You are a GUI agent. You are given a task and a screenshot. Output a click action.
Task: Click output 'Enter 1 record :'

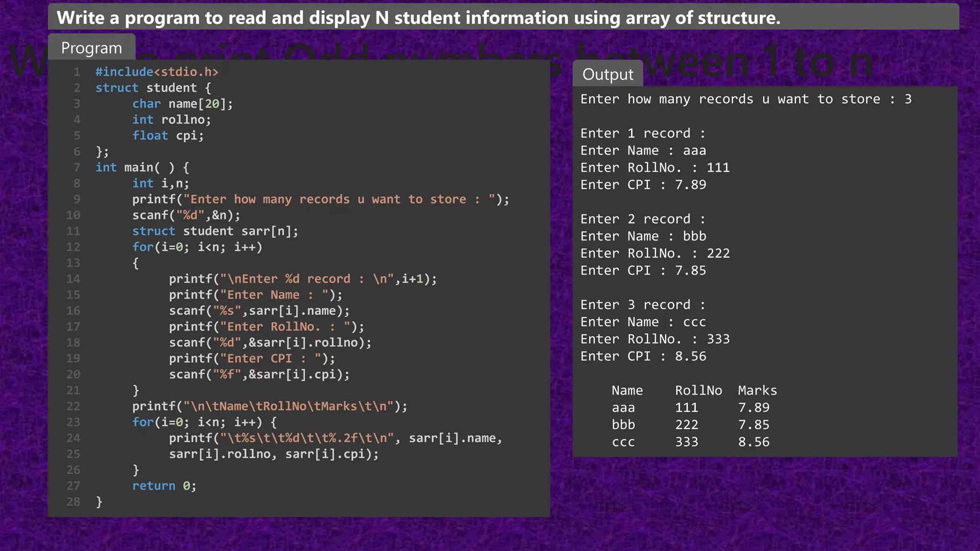[643, 133]
